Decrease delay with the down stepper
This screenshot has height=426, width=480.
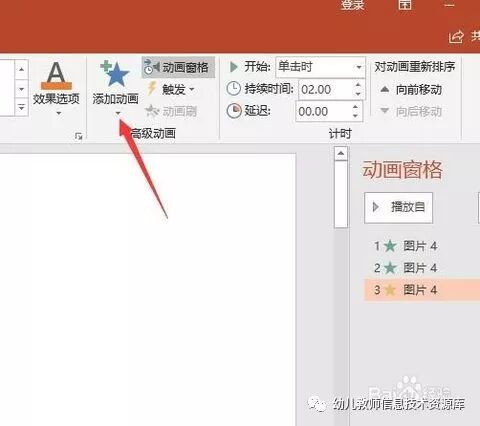[x=356, y=116]
